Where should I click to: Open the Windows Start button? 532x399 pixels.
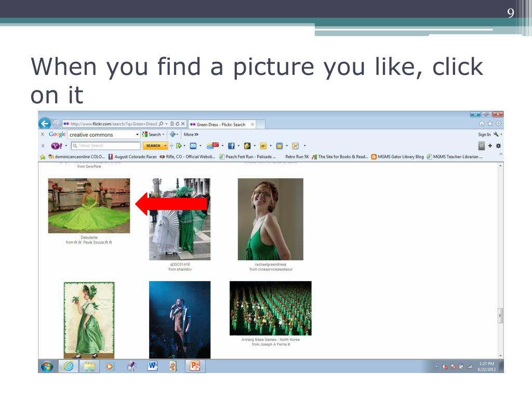click(47, 366)
